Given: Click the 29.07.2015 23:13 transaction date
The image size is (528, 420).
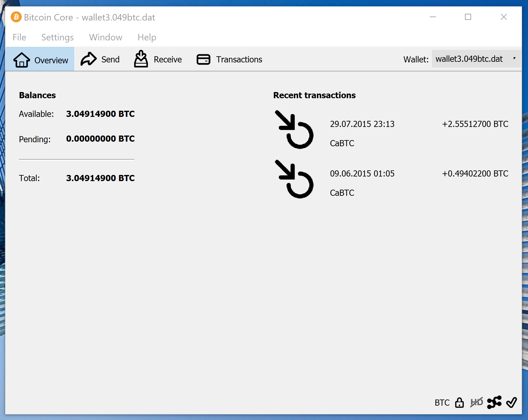Looking at the screenshot, I should tap(362, 124).
